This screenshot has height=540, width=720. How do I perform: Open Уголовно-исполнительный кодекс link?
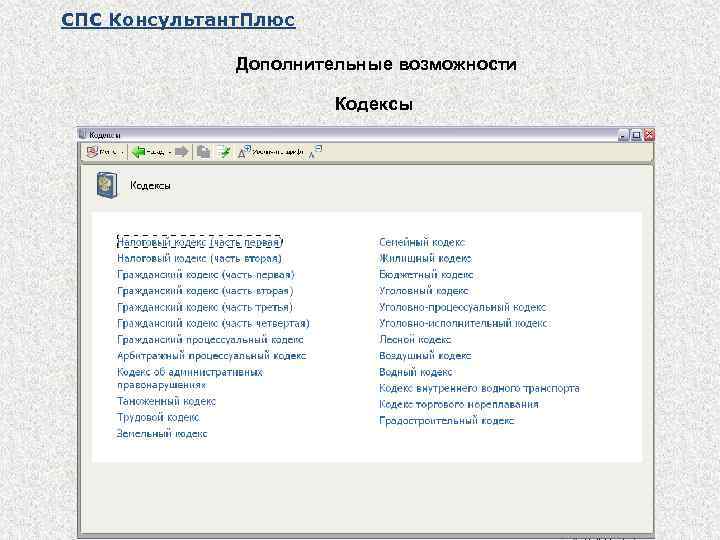click(x=464, y=323)
